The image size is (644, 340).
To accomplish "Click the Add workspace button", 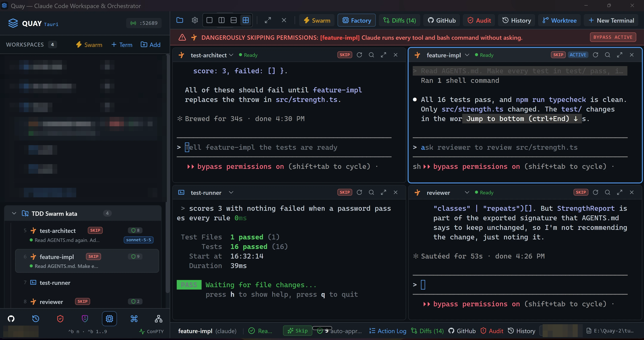I will [x=151, y=45].
